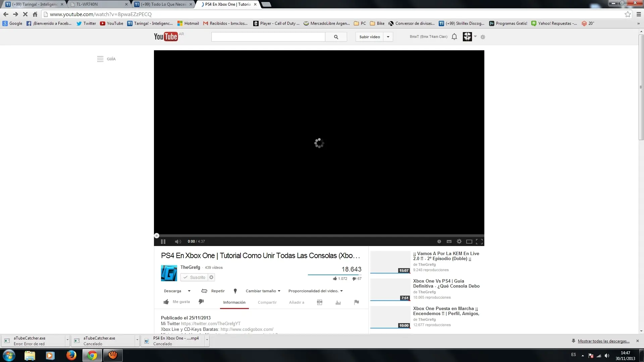This screenshot has width=644, height=362.
Task: Open TheGrefg channel name link
Action: pyautogui.click(x=190, y=267)
